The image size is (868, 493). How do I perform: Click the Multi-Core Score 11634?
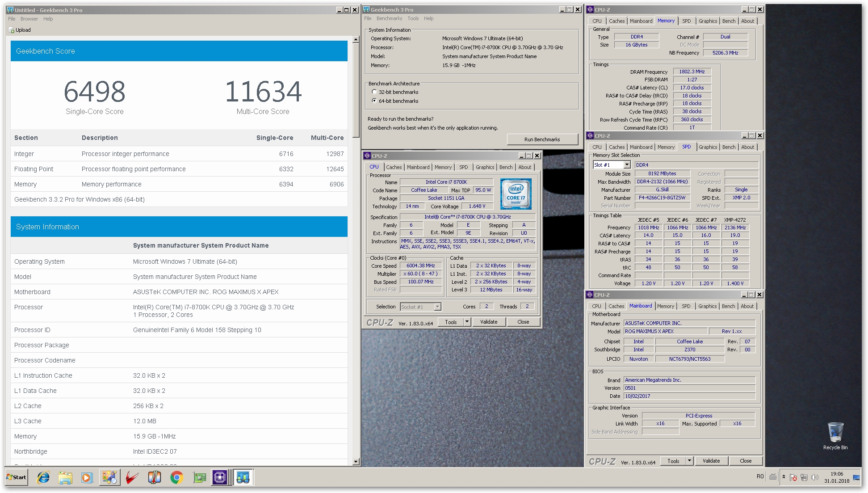coord(263,91)
